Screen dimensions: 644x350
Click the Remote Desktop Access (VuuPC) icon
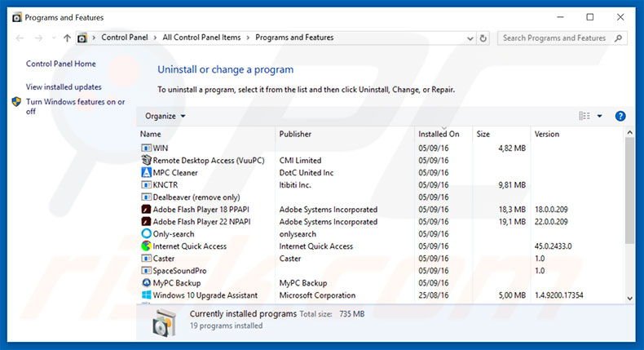point(146,160)
